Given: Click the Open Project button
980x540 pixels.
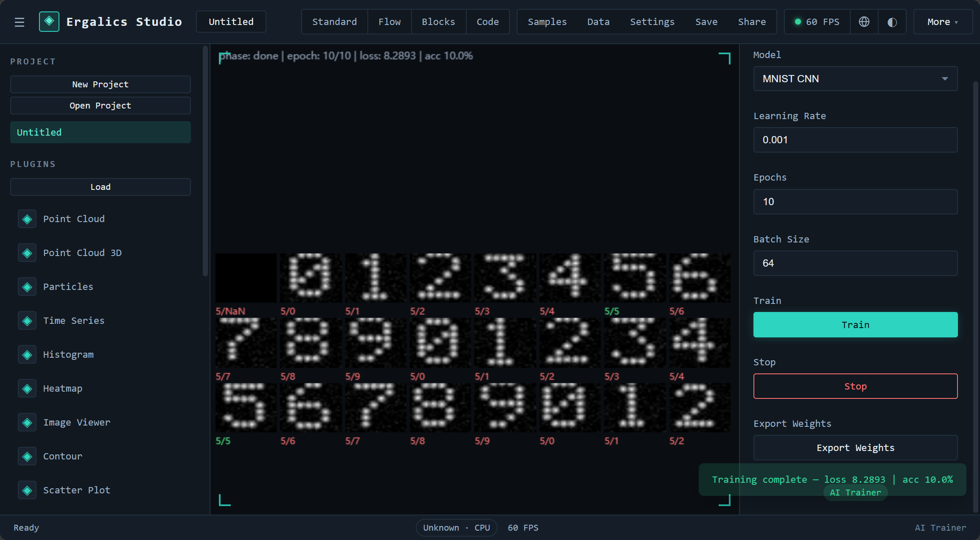Looking at the screenshot, I should point(101,106).
